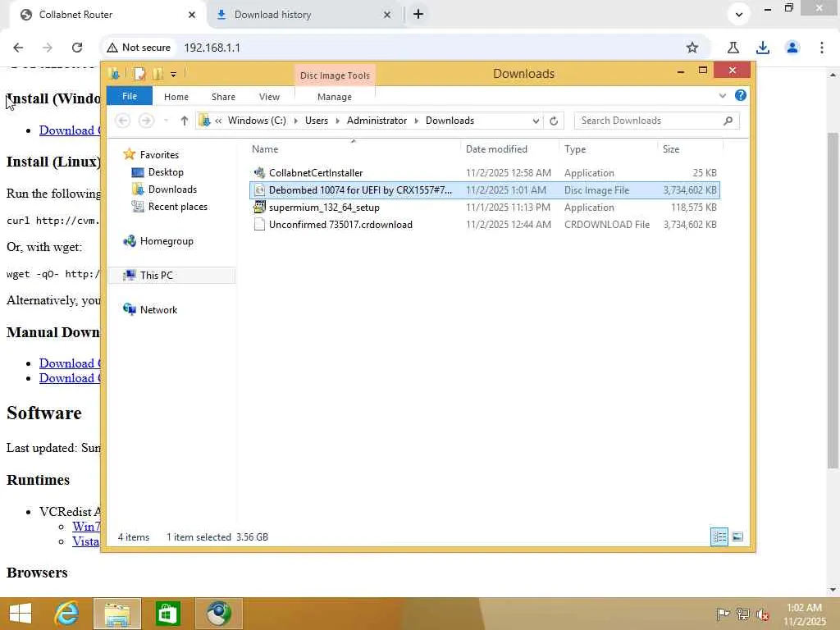Click the Explorer back navigation arrow
840x630 pixels.
tap(123, 121)
